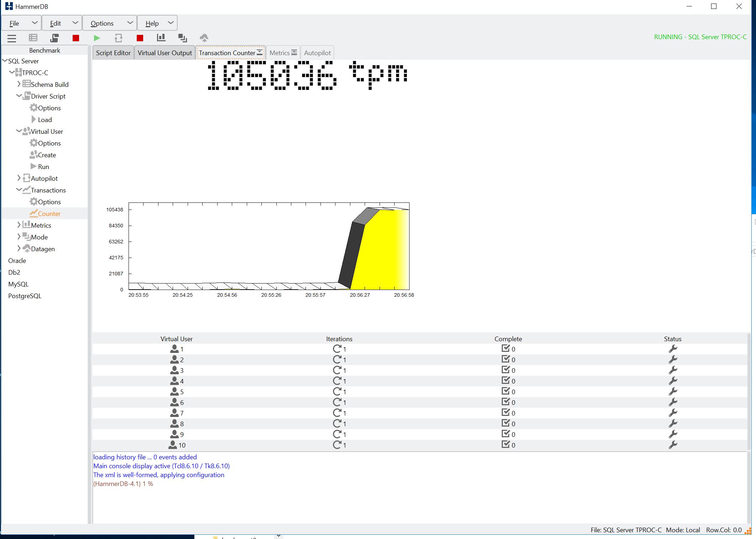Open the Edit menu
The width and height of the screenshot is (756, 539).
(62, 23)
